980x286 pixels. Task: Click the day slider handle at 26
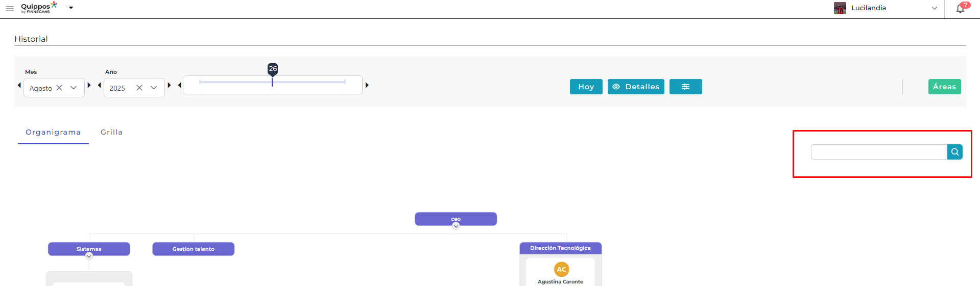click(273, 82)
